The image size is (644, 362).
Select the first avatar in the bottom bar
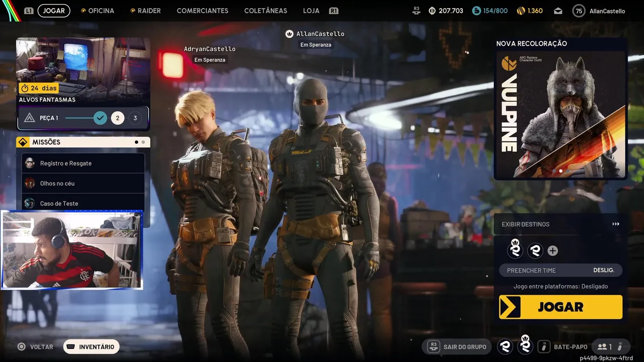[505, 346]
